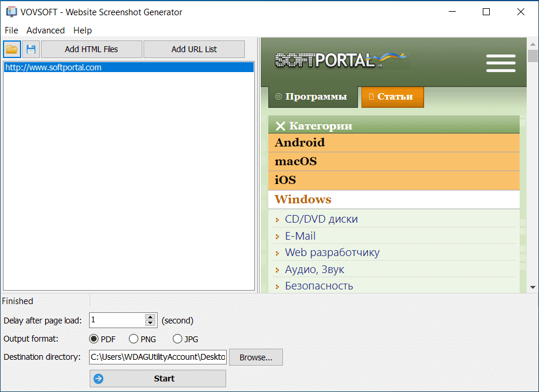Click the Finished status text

pyautogui.click(x=18, y=301)
